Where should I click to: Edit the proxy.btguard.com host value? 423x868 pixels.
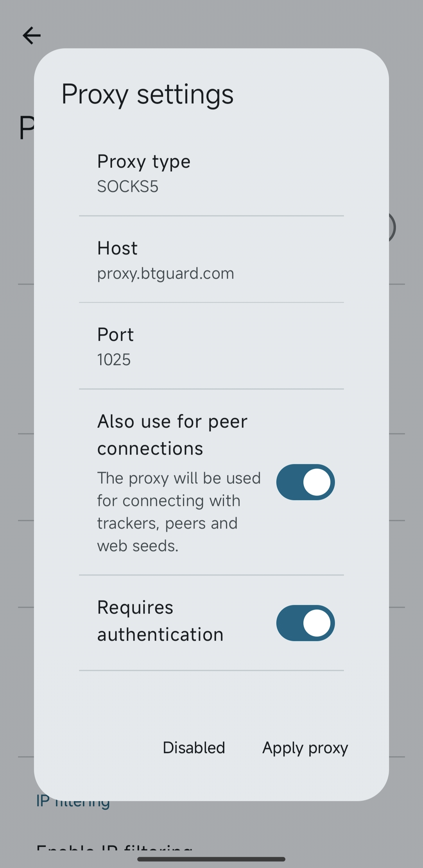[165, 273]
